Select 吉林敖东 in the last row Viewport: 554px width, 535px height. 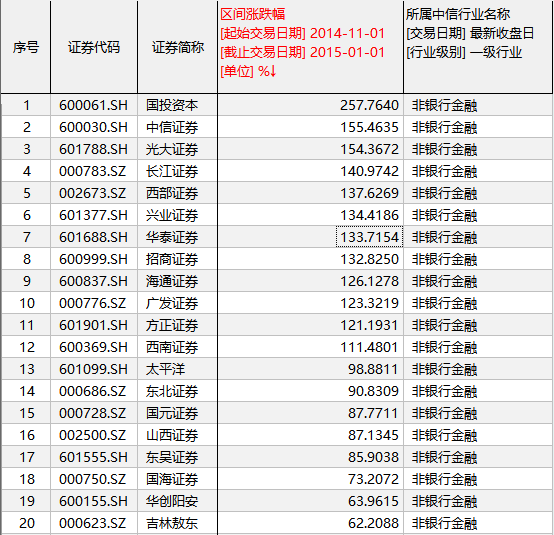tap(172, 523)
